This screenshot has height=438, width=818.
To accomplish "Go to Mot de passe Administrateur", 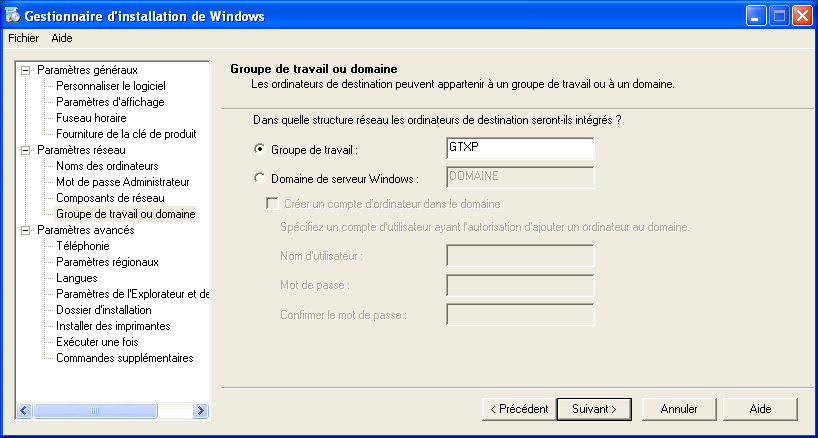I will tap(123, 182).
